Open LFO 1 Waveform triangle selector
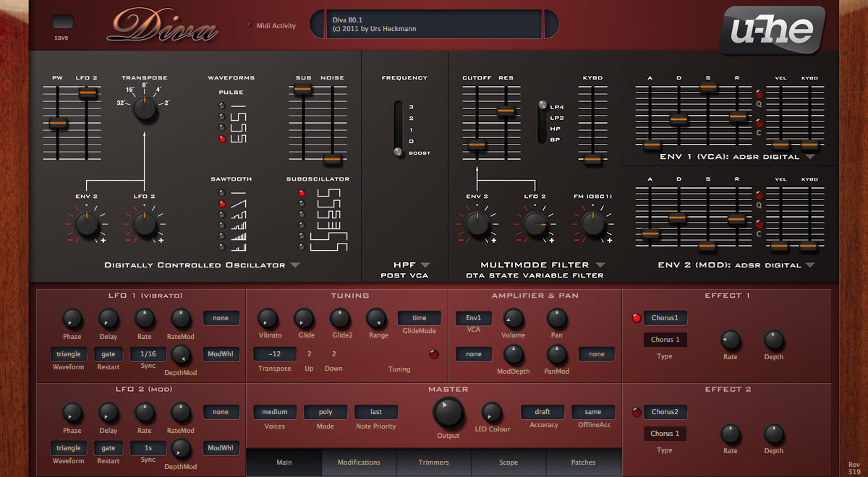Viewport: 868px width, 477px height. [x=69, y=354]
